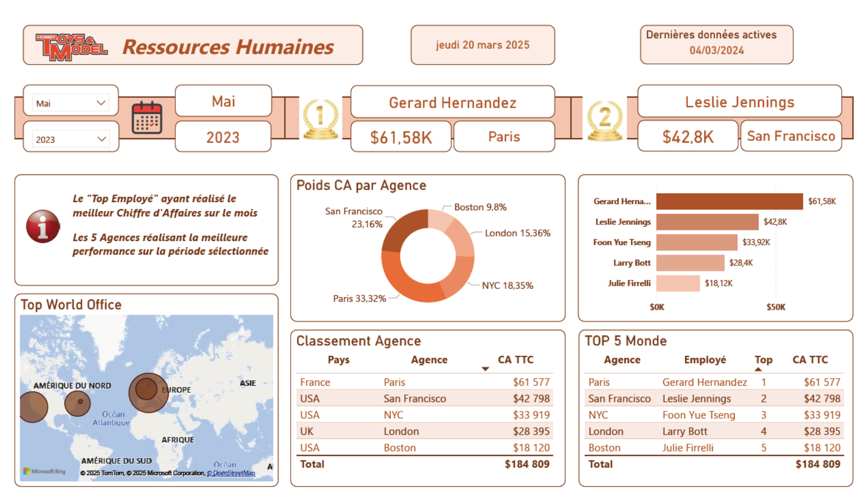Click the sort arrow under the Top column
868x502 pixels.
(x=758, y=370)
